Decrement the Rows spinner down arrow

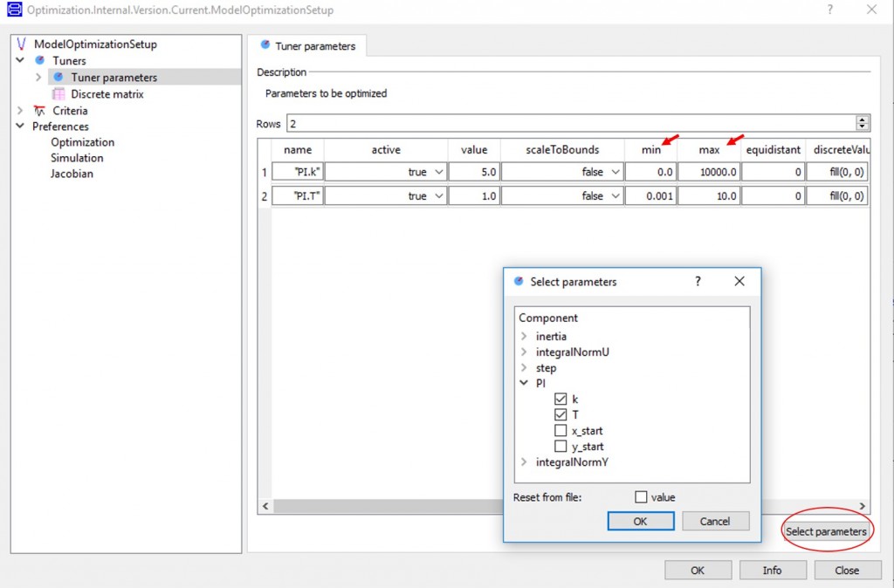(x=862, y=126)
